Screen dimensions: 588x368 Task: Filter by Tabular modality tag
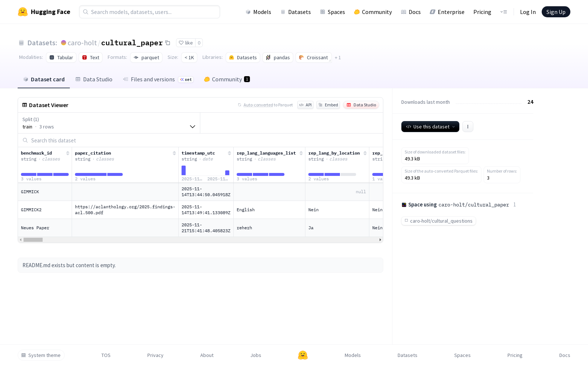pos(61,57)
